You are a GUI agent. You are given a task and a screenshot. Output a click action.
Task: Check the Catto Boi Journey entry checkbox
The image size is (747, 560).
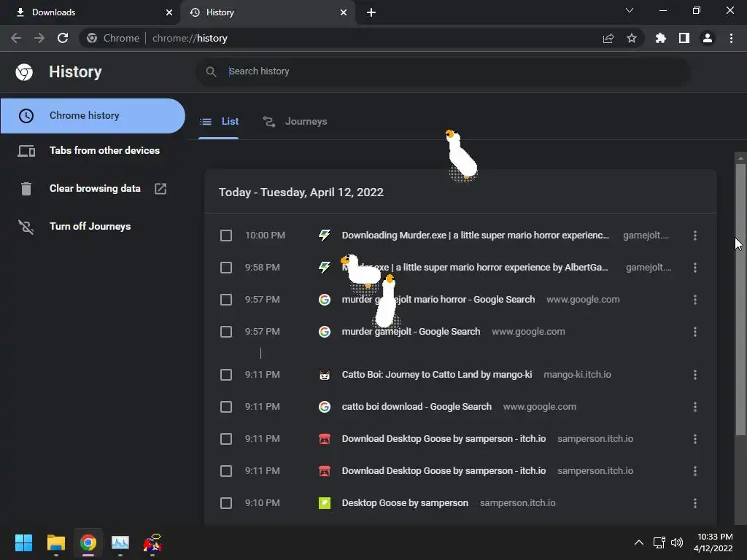pyautogui.click(x=226, y=375)
